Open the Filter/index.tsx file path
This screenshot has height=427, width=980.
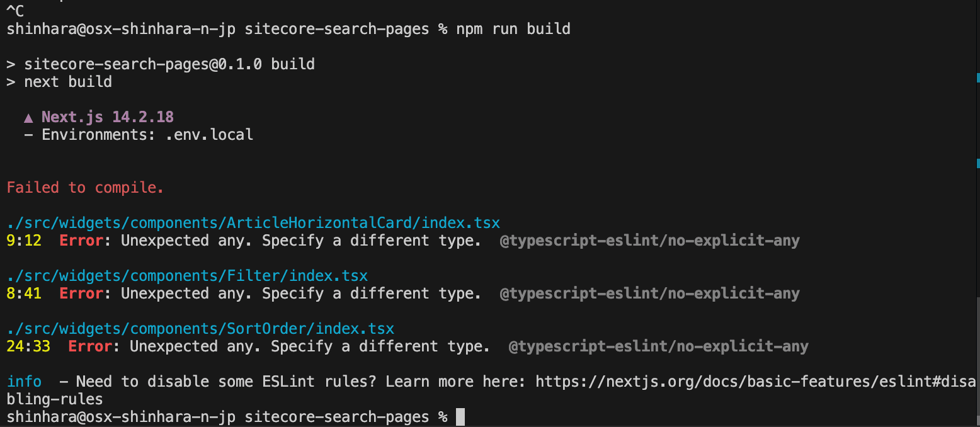[x=187, y=276]
